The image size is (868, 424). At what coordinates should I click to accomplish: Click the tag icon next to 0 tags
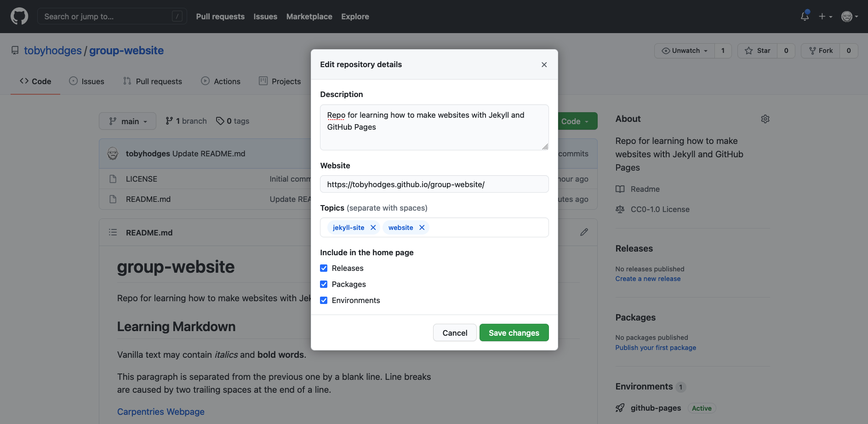click(220, 121)
